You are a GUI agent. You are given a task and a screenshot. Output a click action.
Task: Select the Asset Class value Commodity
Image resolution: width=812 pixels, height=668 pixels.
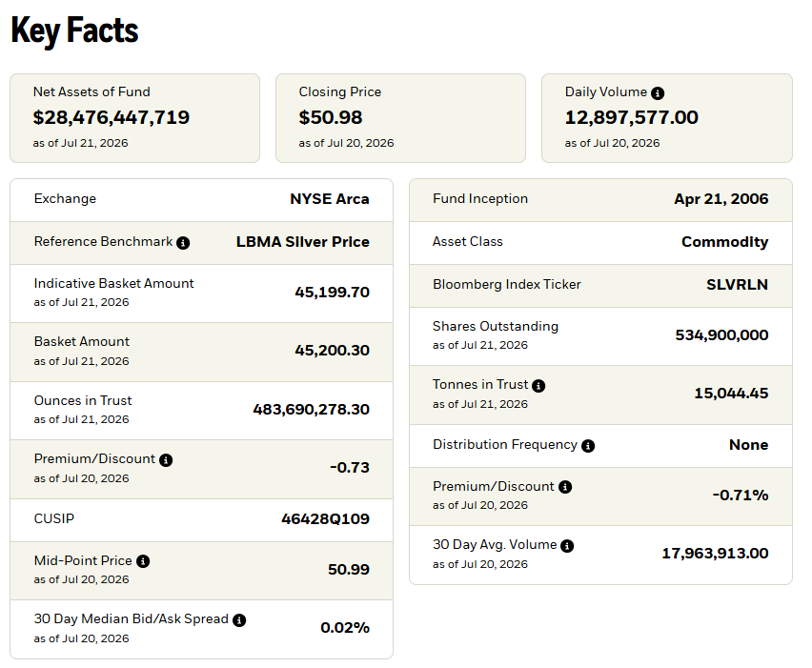(724, 242)
